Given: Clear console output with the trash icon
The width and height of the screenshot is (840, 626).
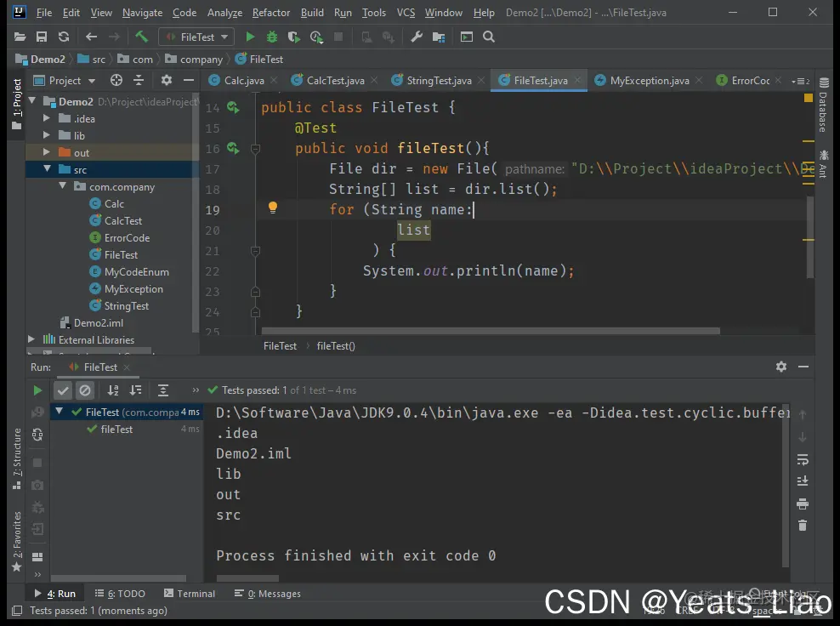Looking at the screenshot, I should [803, 526].
